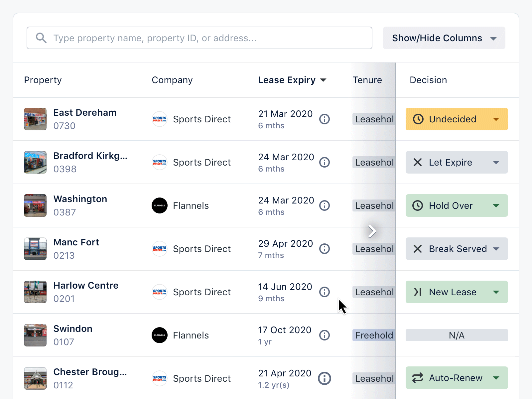532x399 pixels.
Task: Click info icon next to Washington lease expiry
Action: pyautogui.click(x=324, y=205)
